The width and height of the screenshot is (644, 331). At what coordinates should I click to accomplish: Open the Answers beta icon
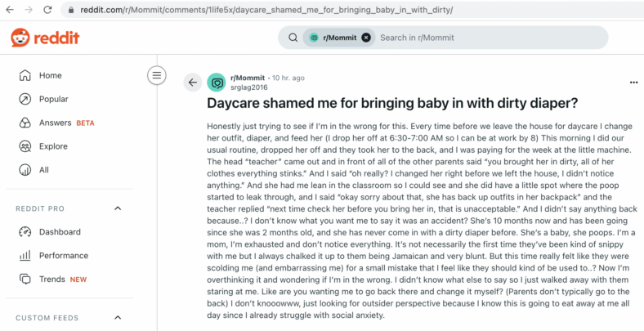click(25, 123)
